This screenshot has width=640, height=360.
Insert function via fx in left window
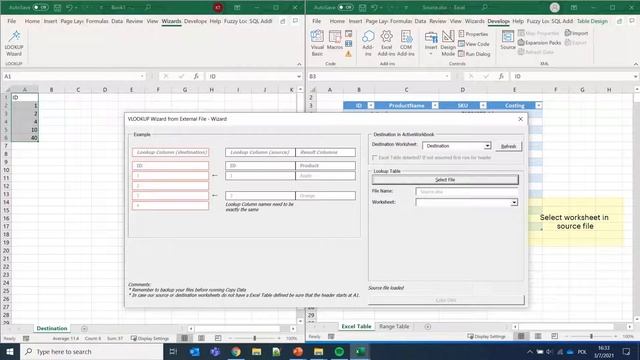tap(196, 76)
